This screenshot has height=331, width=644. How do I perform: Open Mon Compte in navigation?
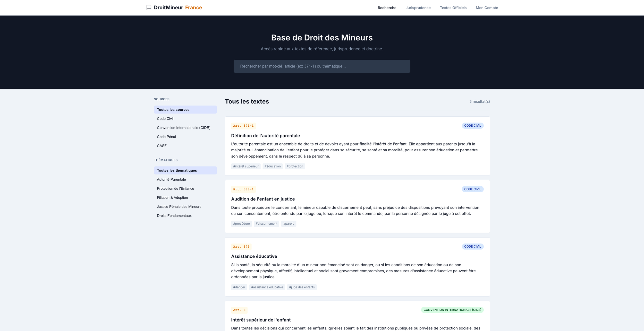(487, 8)
